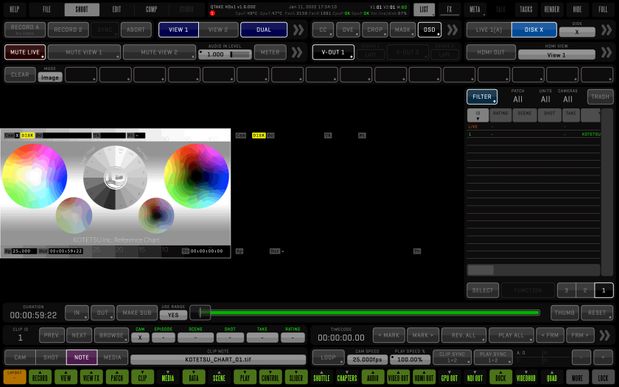This screenshot has height=387, width=619.
Task: Toggle MUTE VIEW 2
Action: point(159,52)
